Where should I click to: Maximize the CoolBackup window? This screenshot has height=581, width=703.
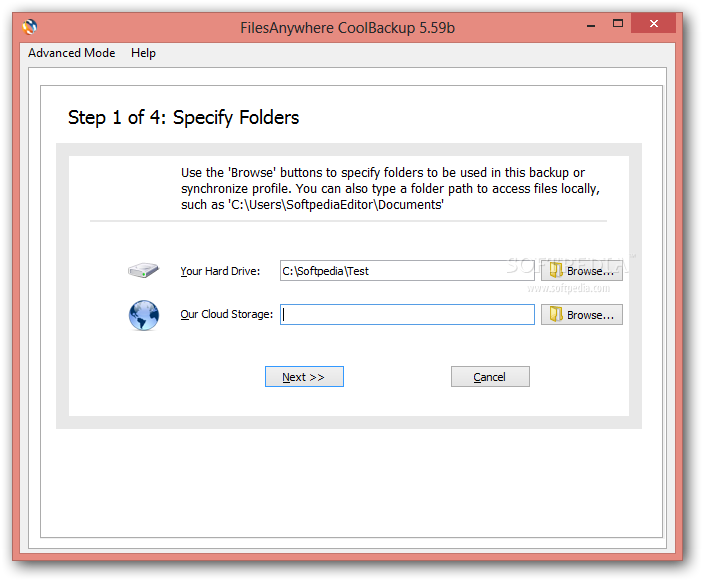coord(618,23)
